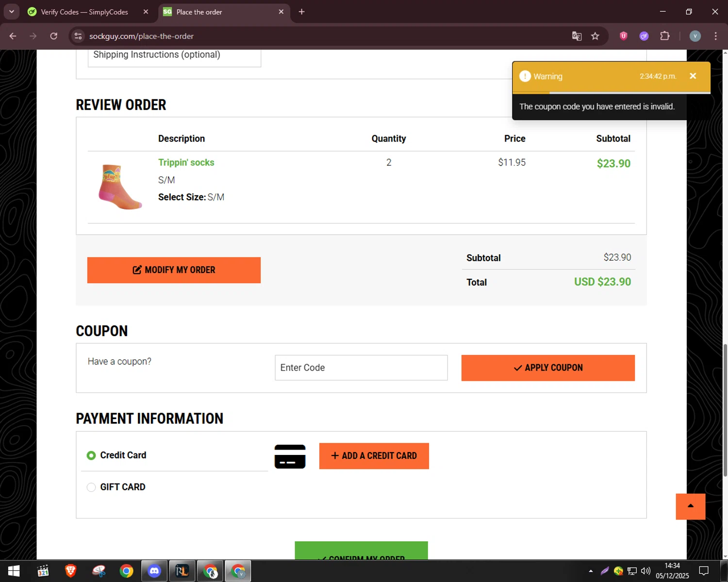Click the $11.95 price value

point(512,162)
